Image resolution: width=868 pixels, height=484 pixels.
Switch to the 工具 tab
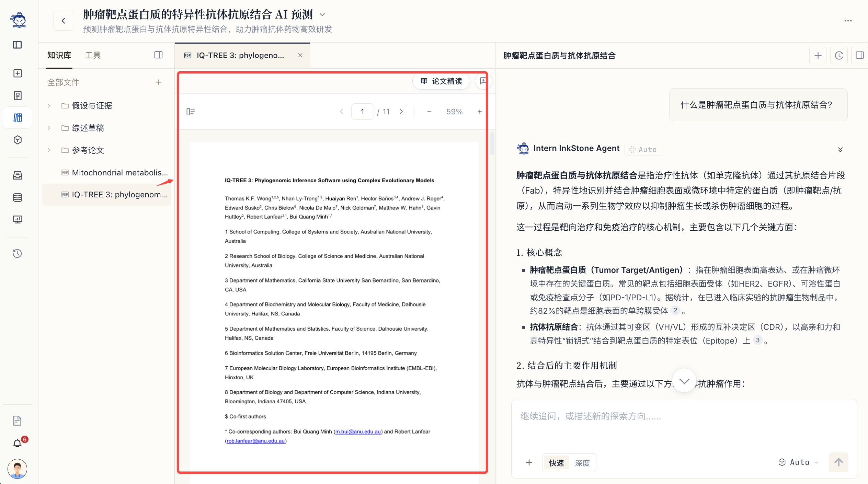point(93,55)
